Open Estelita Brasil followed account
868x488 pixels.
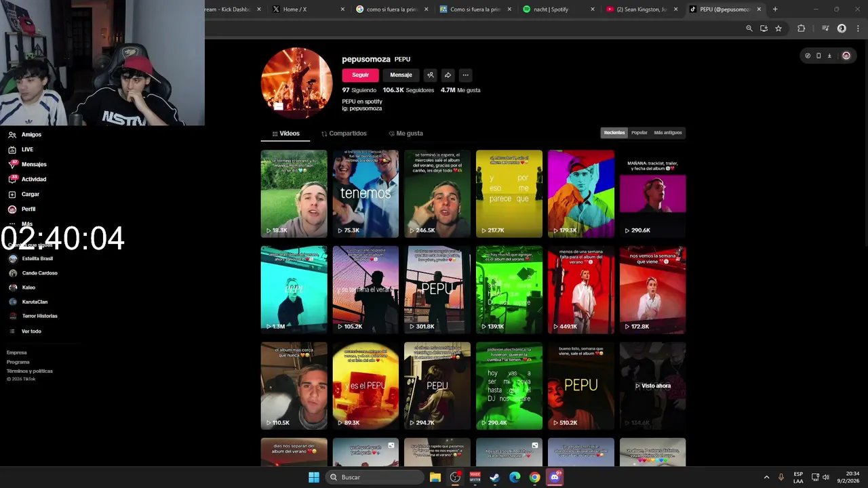pos(31,259)
